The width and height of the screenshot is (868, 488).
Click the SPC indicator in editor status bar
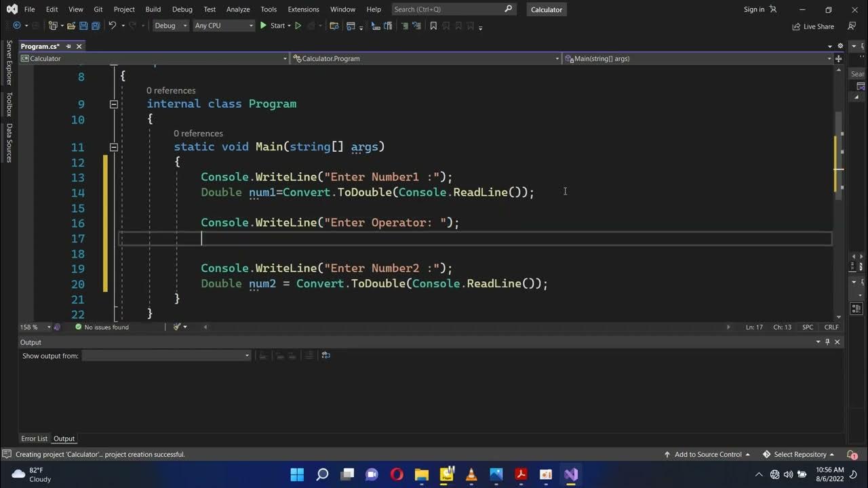pos(808,327)
